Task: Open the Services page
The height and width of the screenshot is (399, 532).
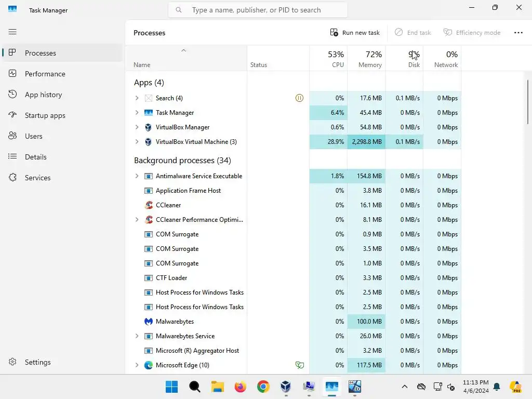Action: (x=62, y=178)
